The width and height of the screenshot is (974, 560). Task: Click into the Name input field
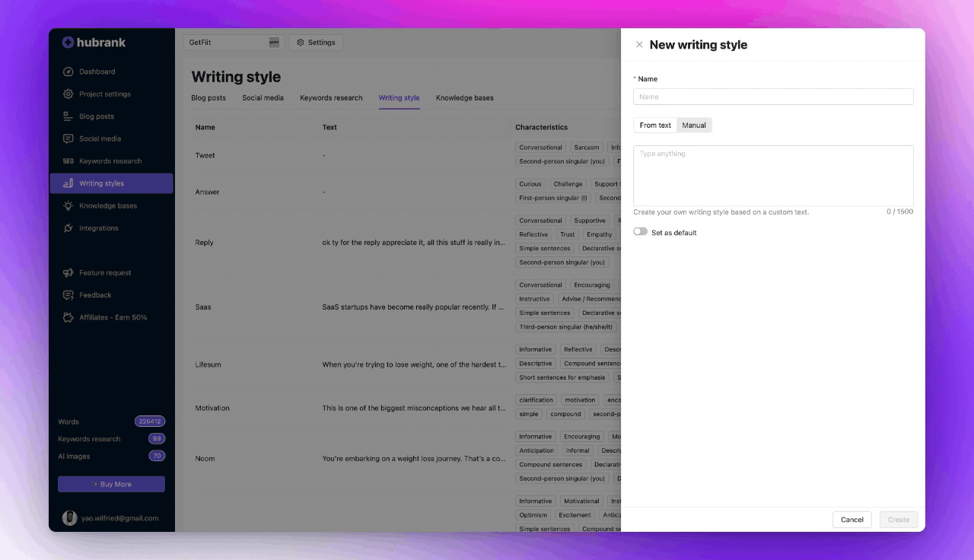coord(773,97)
